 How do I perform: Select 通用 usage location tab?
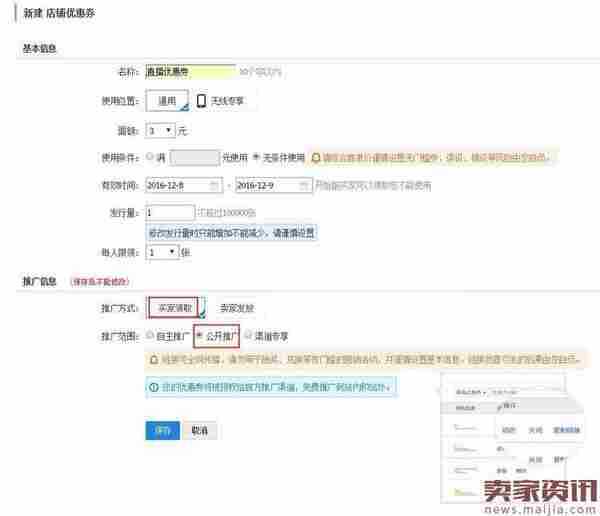point(166,101)
